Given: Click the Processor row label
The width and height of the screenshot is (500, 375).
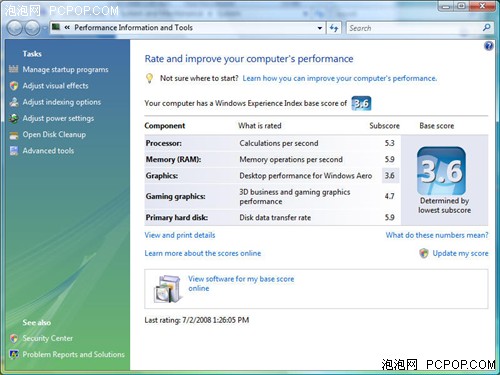Looking at the screenshot, I should pyautogui.click(x=164, y=143).
